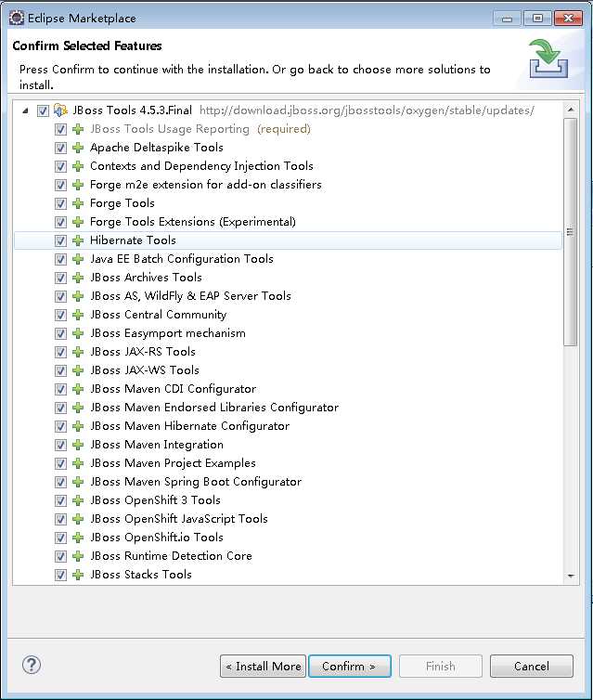The height and width of the screenshot is (700, 593).
Task: Uncheck the Hibernate Tools checkbox
Action: (61, 240)
